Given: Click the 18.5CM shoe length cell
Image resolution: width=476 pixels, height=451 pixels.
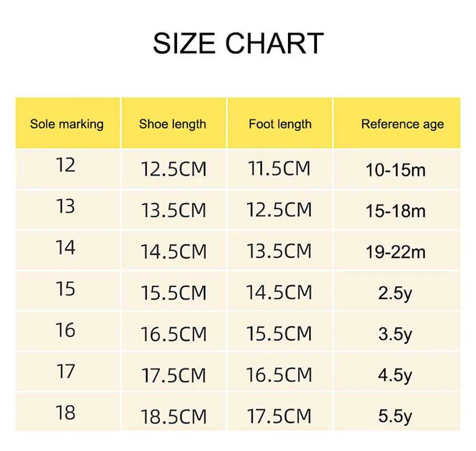Looking at the screenshot, I should [x=173, y=417].
